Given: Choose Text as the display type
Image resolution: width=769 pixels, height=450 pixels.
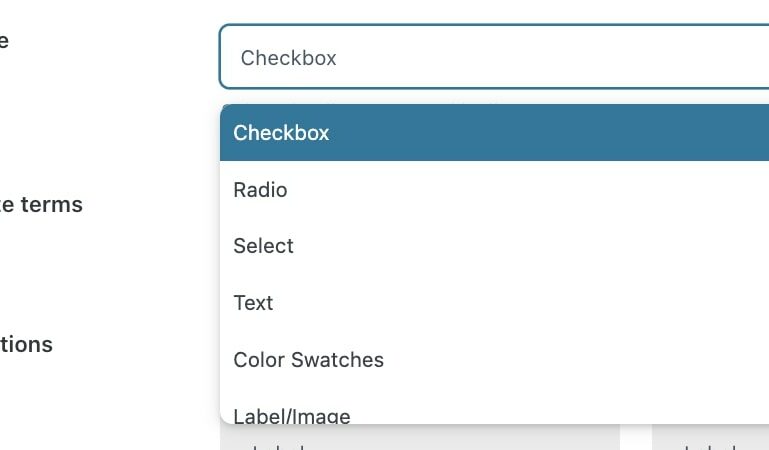Looking at the screenshot, I should click(494, 303).
